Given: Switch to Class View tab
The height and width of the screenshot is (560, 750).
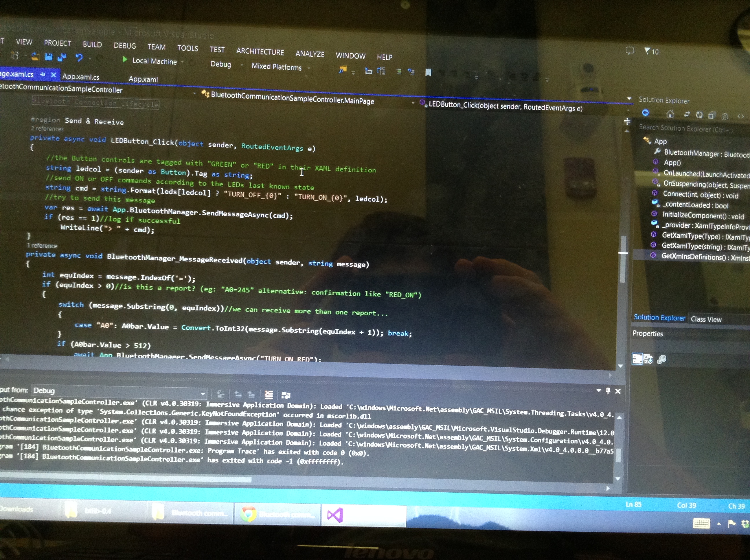Looking at the screenshot, I should point(706,319).
